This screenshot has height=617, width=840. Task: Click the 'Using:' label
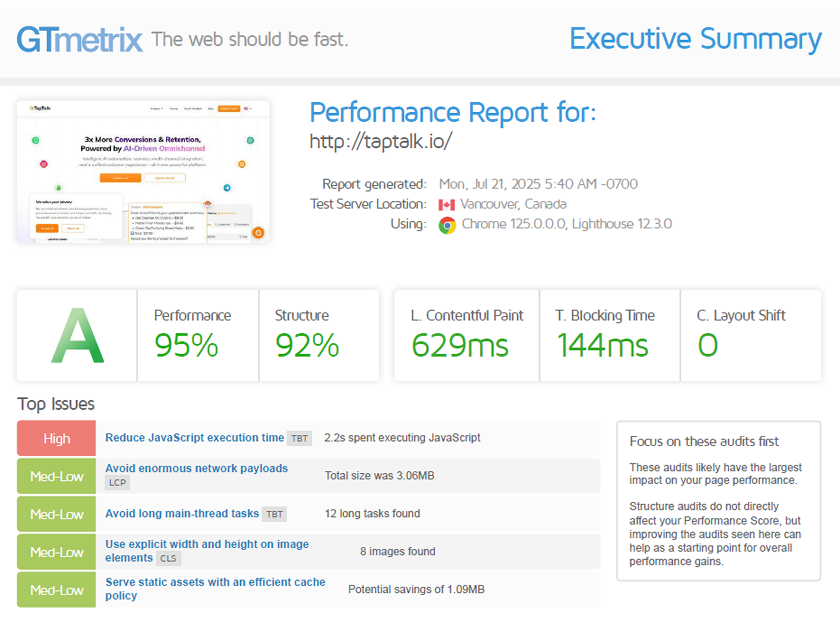(x=409, y=224)
